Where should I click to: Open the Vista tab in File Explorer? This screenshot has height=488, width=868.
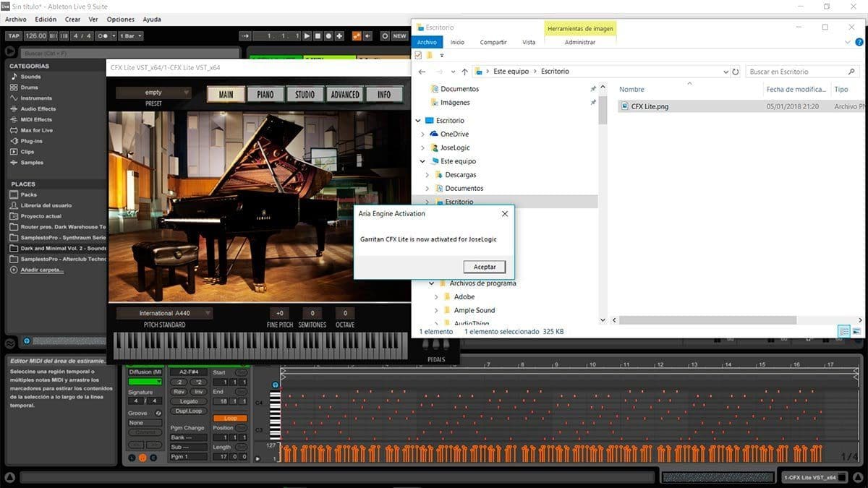tap(529, 42)
